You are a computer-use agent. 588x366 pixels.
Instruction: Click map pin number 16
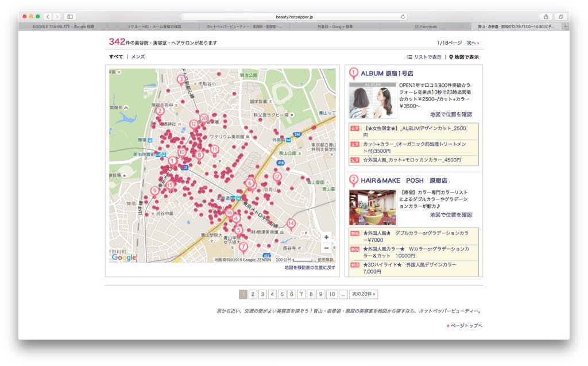[x=230, y=213]
